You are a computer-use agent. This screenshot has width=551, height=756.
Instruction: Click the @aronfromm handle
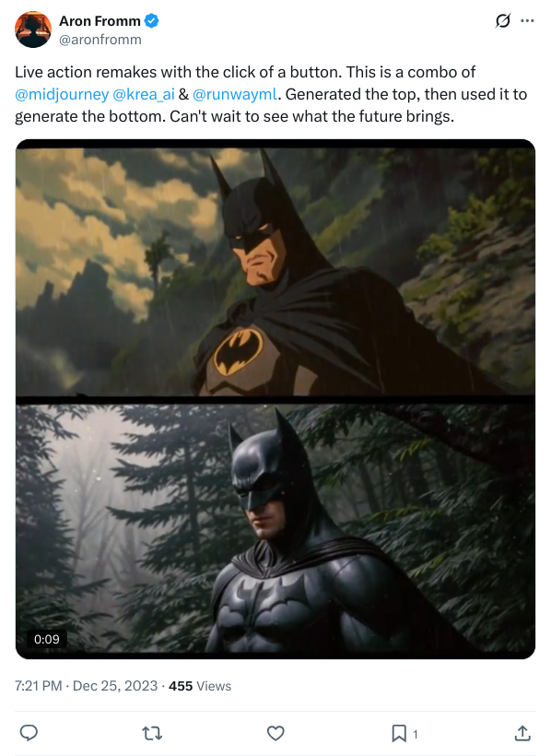[100, 40]
